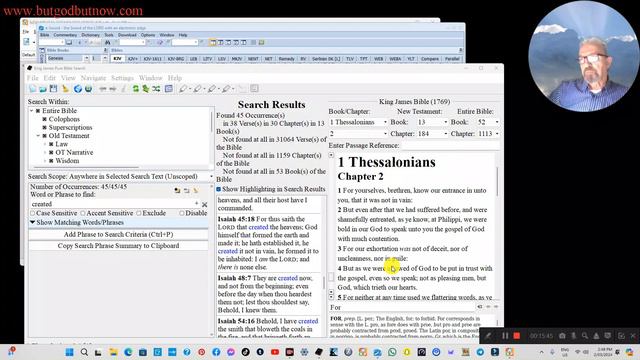This screenshot has width=640, height=360.
Task: Click the crossing shuffle arrows toolbar icon
Action: (156, 89)
